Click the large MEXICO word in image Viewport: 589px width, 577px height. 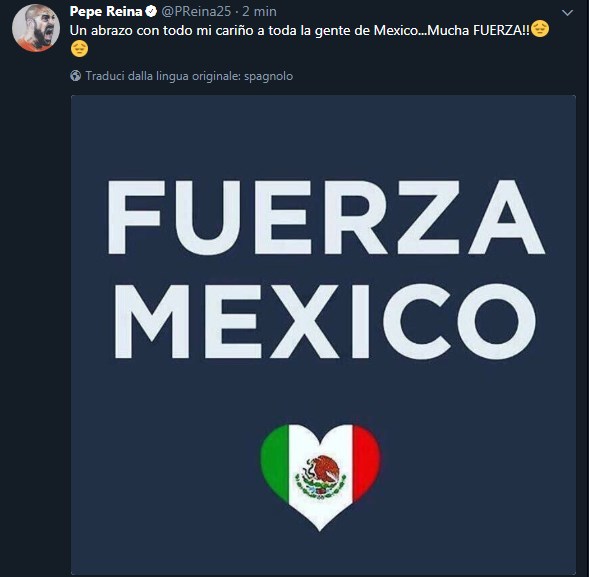pos(325,321)
